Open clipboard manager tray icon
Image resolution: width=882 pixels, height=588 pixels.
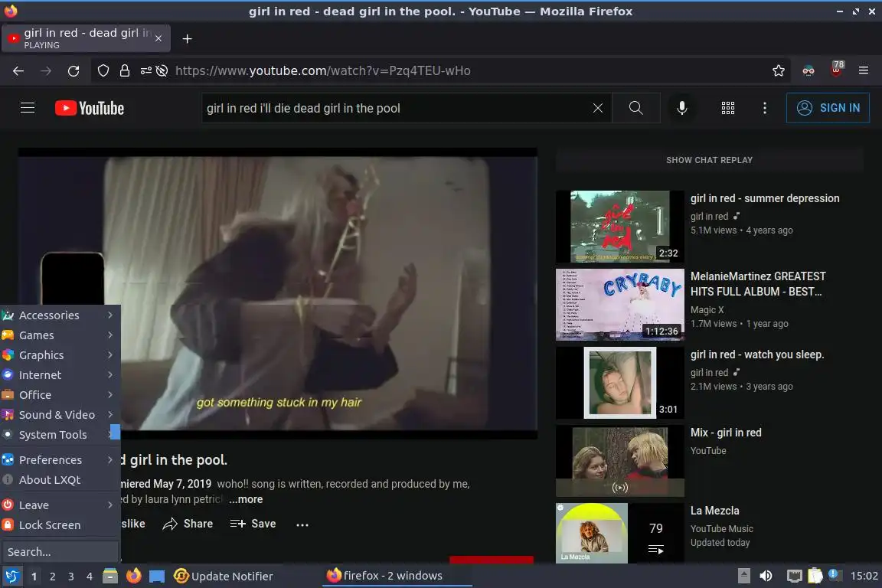815,576
